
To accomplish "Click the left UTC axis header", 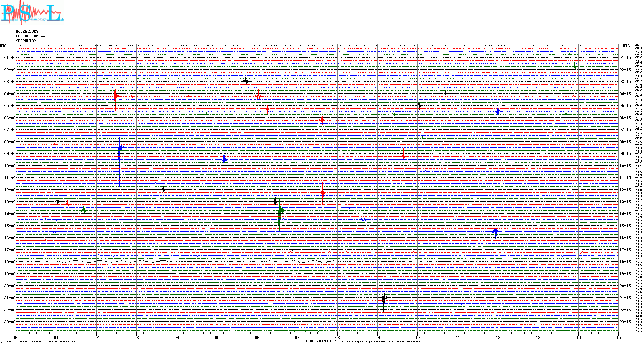I will (x=3, y=46).
